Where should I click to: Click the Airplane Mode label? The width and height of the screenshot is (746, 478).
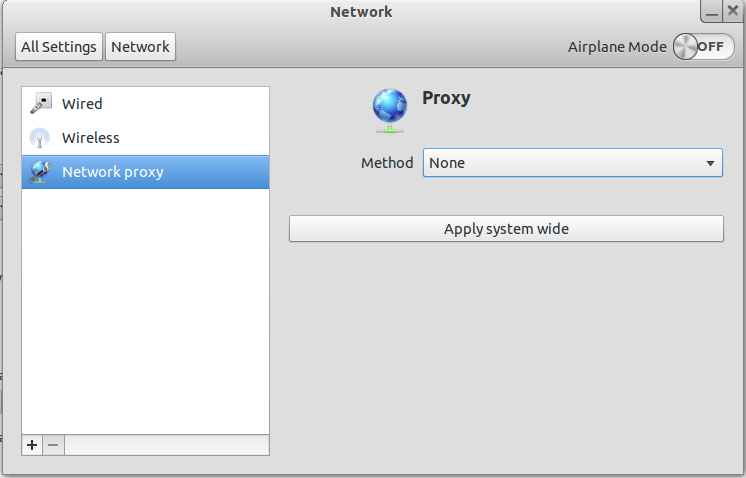[x=617, y=47]
